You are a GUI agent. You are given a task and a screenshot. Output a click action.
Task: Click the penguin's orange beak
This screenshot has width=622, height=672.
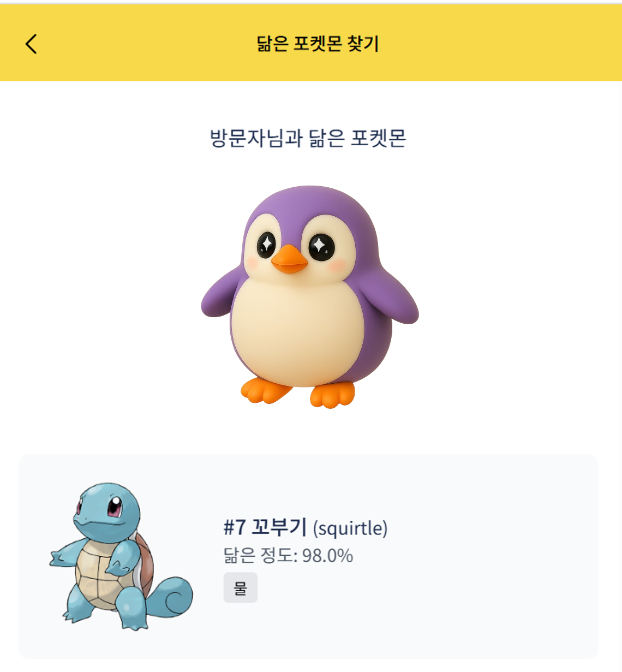coord(289,260)
